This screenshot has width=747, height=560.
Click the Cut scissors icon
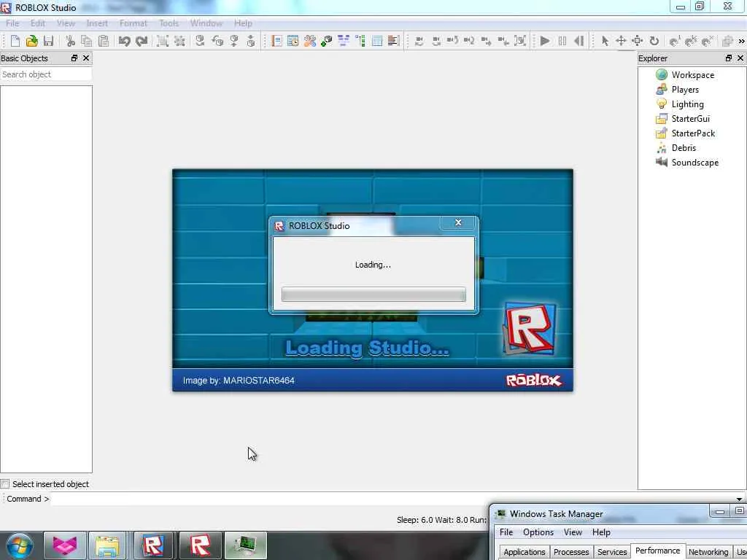coord(71,41)
